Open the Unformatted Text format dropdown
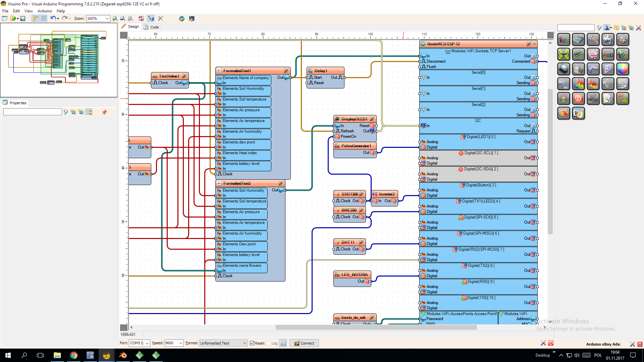The image size is (644, 362). click(223, 343)
